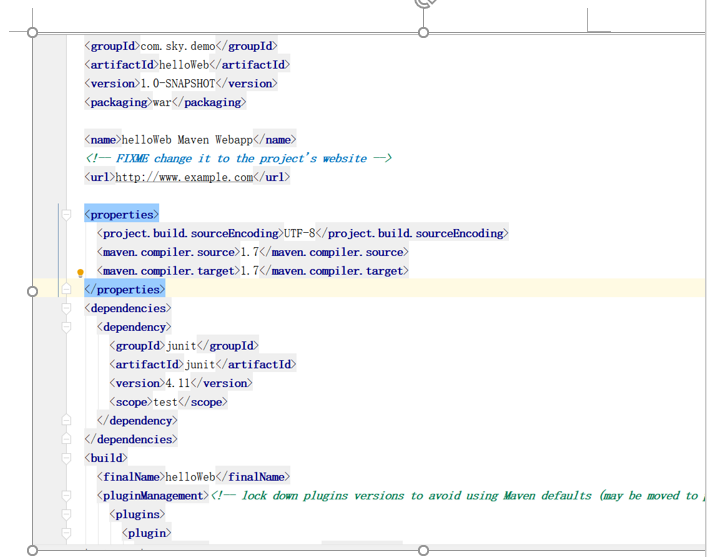This screenshot has width=707, height=557.
Task: Click the test scope value
Action: pyautogui.click(x=165, y=402)
